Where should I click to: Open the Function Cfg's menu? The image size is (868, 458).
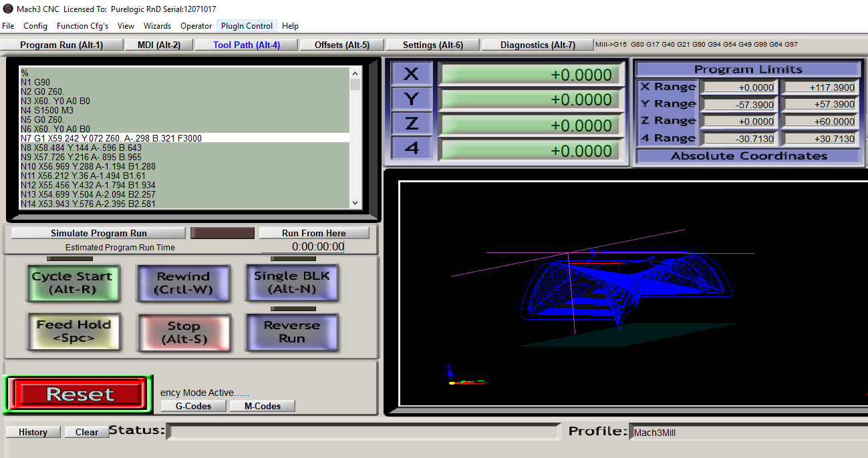[x=82, y=26]
